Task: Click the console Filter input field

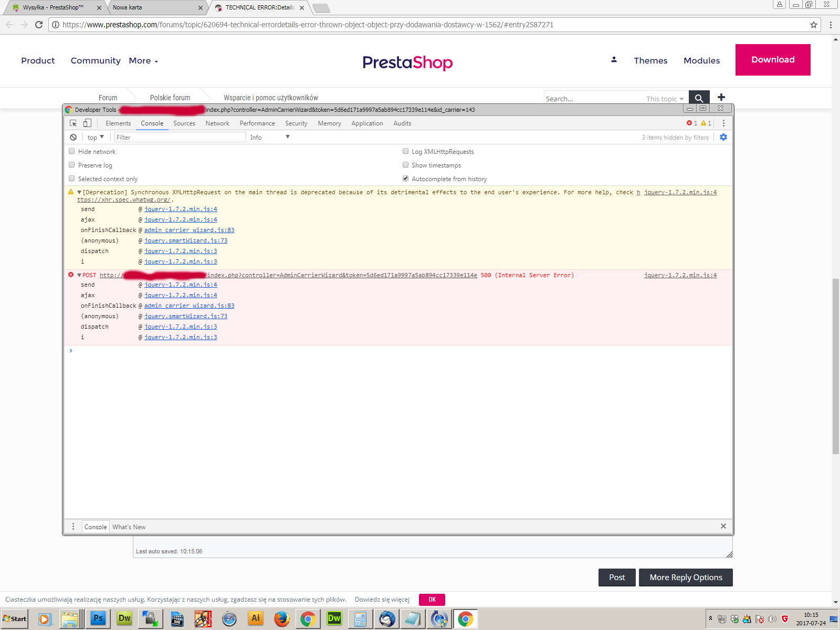Action: [180, 137]
